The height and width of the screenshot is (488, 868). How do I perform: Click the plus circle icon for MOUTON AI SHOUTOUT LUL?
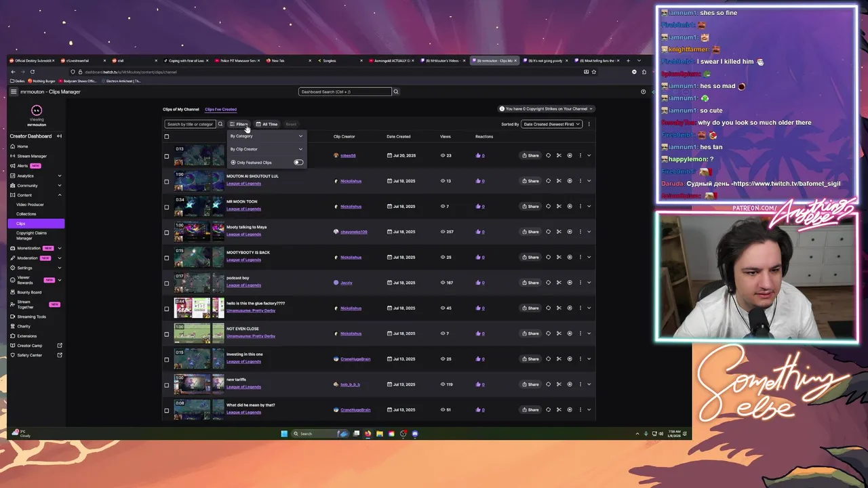(570, 181)
